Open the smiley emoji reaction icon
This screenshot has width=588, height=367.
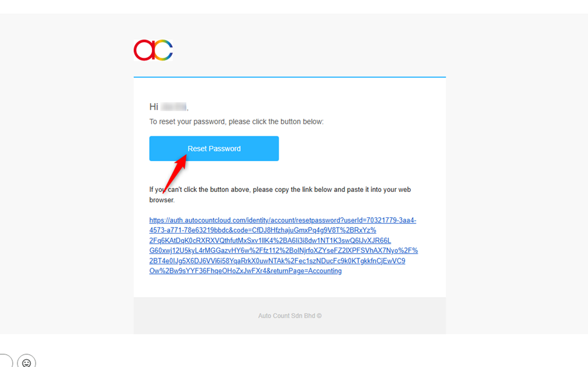coord(27,361)
